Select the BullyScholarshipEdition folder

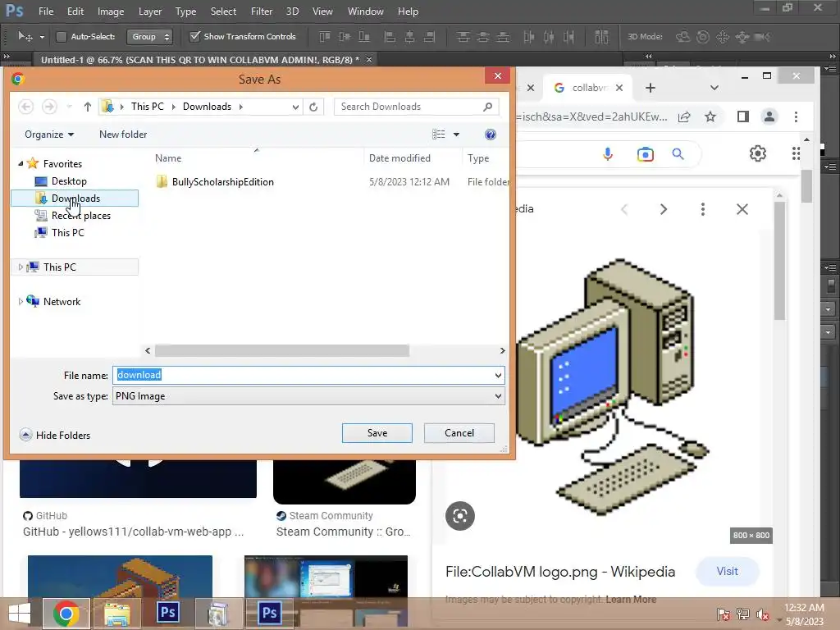222,181
